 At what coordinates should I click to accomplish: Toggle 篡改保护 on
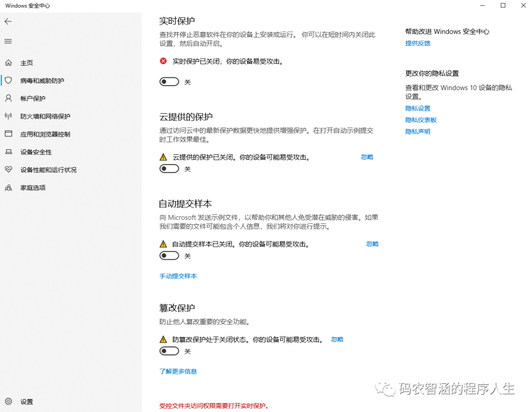point(169,351)
